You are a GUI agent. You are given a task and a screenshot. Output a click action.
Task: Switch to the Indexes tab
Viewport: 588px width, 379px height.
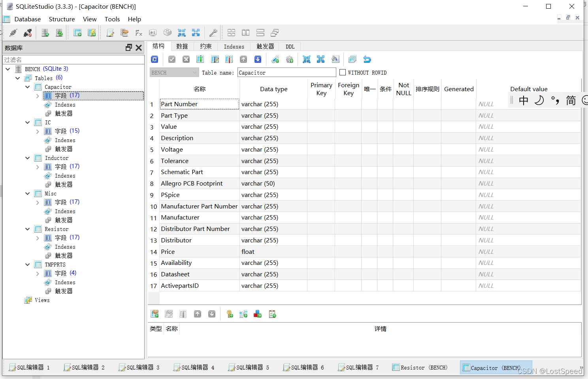(x=234, y=47)
